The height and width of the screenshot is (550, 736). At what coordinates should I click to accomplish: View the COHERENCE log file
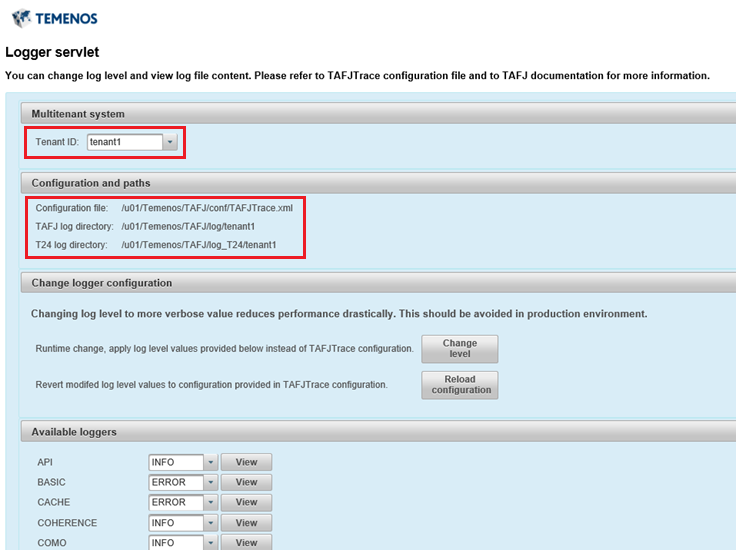click(x=246, y=523)
